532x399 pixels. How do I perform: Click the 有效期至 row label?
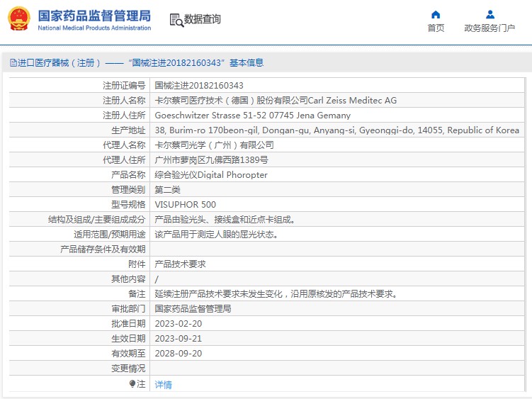[128, 354]
